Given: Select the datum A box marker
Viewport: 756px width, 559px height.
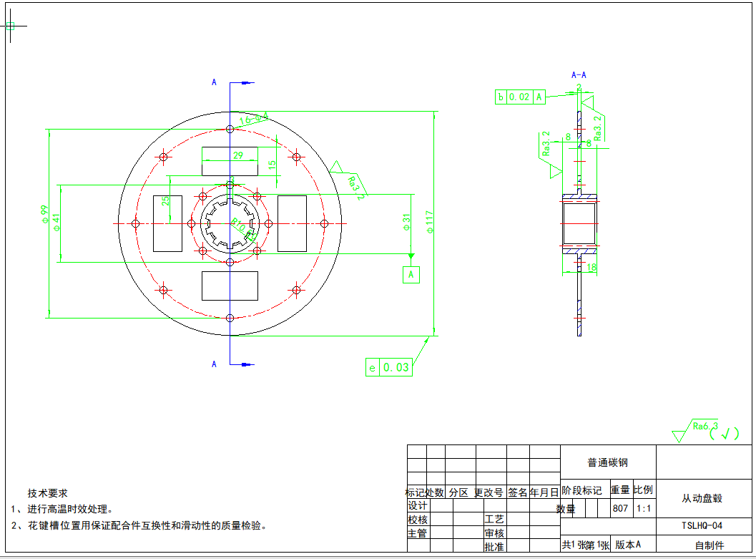Looking at the screenshot, I should click(411, 274).
